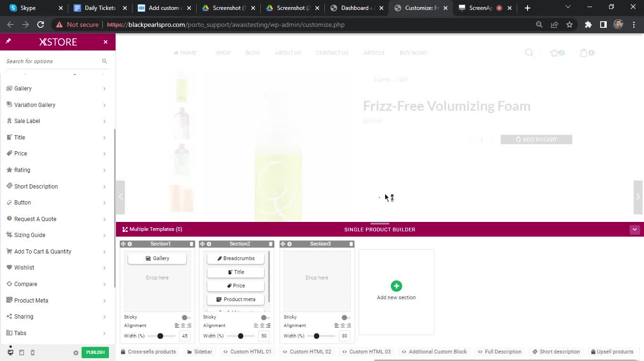This screenshot has height=361, width=644.
Task: Click the pin icon in XStore header
Action: (8, 41)
